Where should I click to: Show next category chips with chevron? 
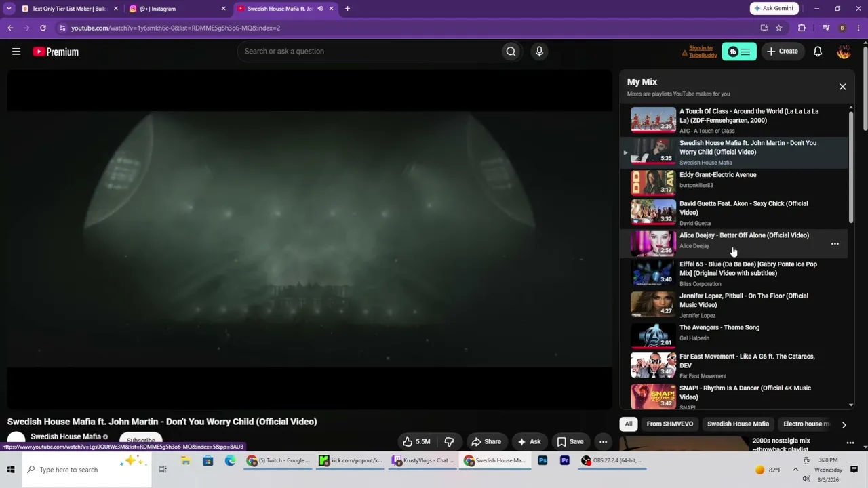pyautogui.click(x=844, y=425)
